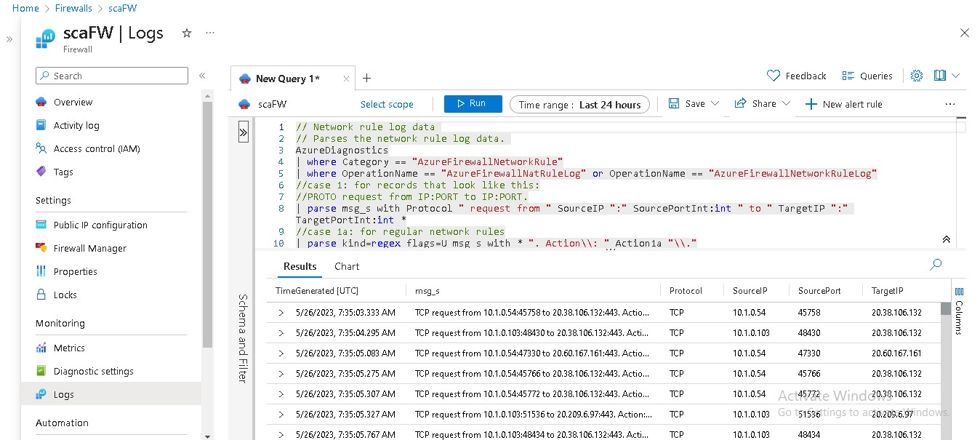Image resolution: width=980 pixels, height=440 pixels.
Task: Open the Columns panel
Action: [958, 311]
